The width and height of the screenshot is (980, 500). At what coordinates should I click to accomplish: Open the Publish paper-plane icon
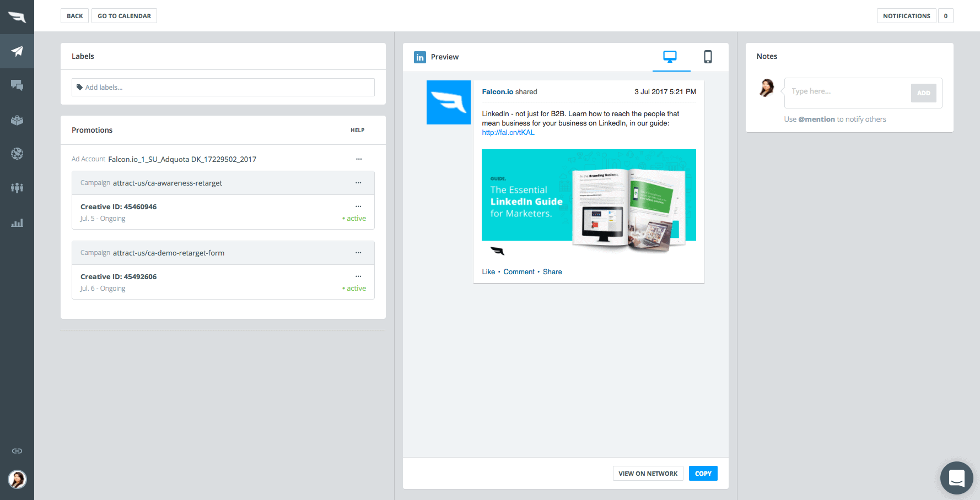(x=17, y=51)
